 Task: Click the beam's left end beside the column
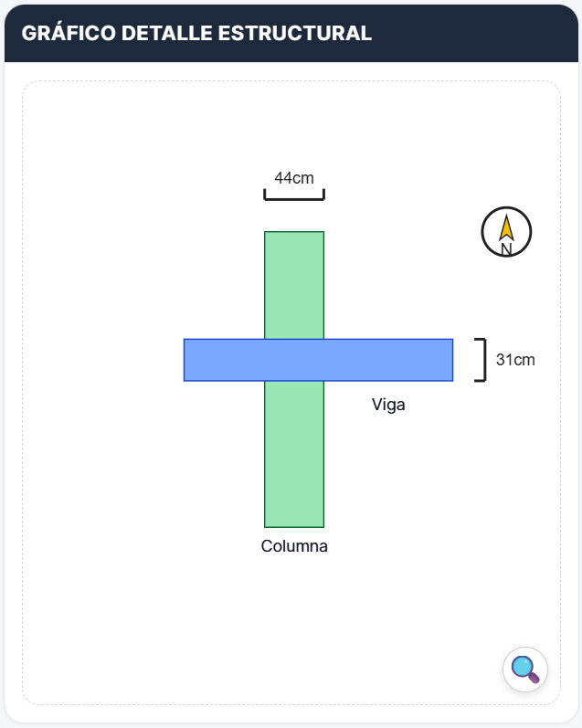tap(224, 360)
